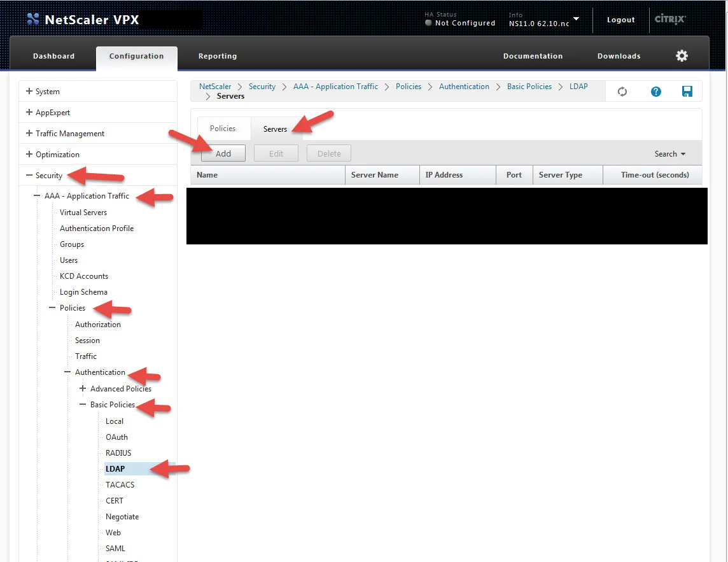This screenshot has height=562, width=728.
Task: Select Groups in the tree
Action: pyautogui.click(x=72, y=244)
